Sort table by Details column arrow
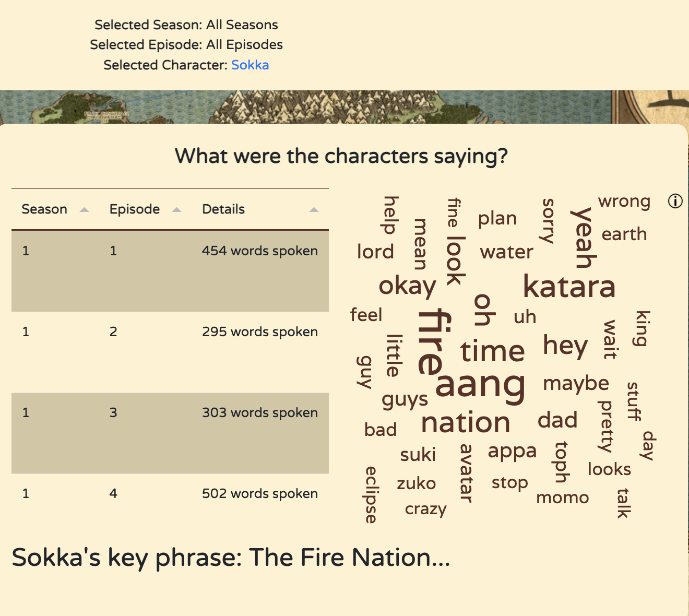This screenshot has width=689, height=616. click(x=314, y=210)
